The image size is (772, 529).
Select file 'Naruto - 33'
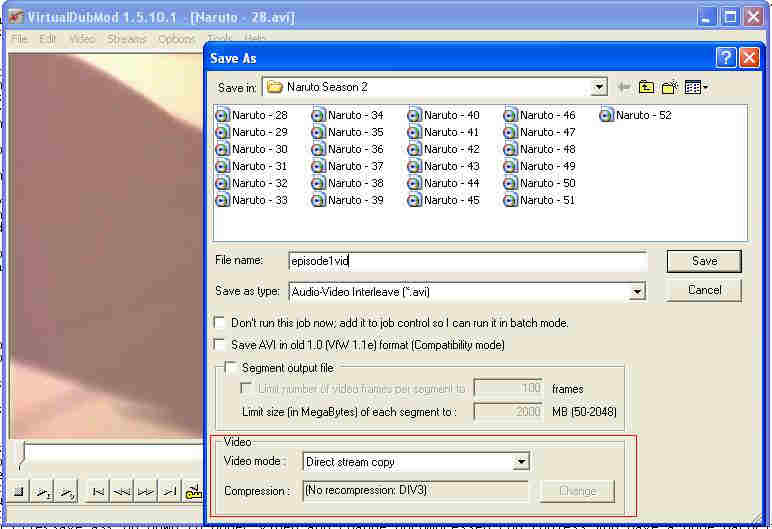pos(252,200)
